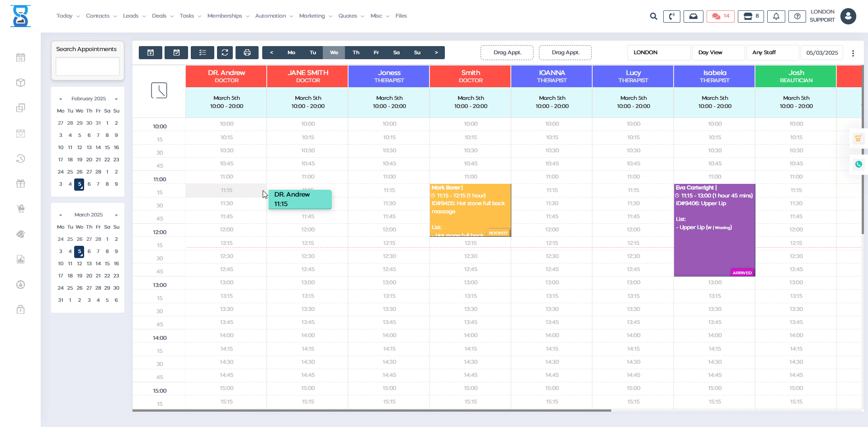Refresh the calendar view
Image resolution: width=868 pixels, height=427 pixels.
[x=225, y=52]
